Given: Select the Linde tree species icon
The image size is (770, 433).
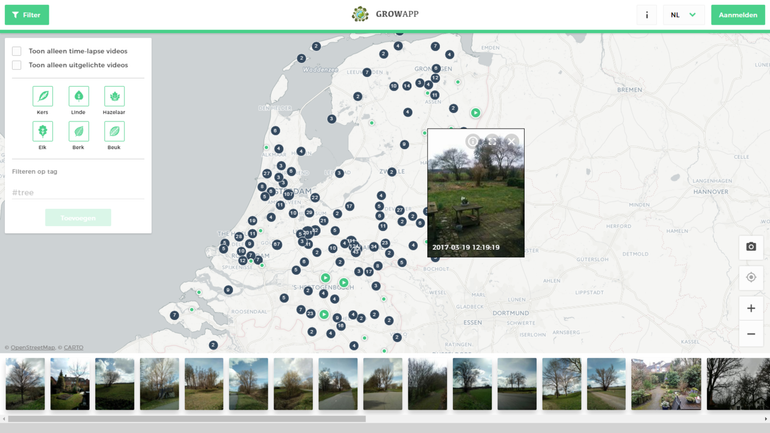Looking at the screenshot, I should [79, 96].
